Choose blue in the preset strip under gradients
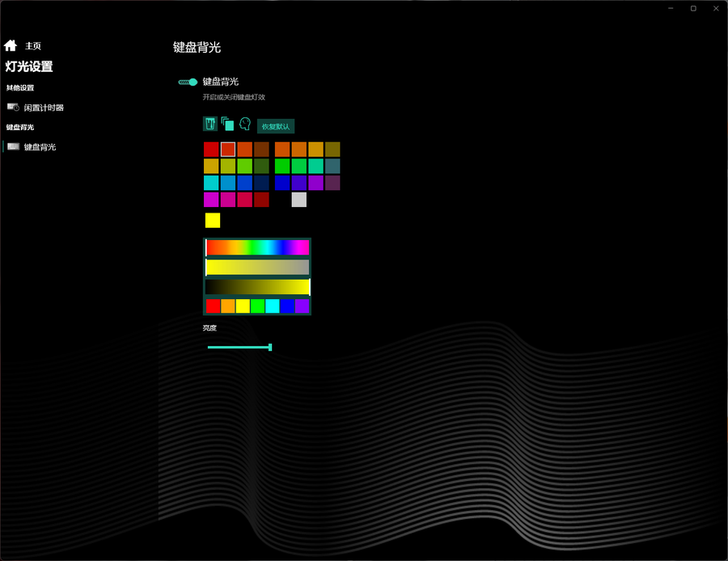728x561 pixels. coord(287,306)
